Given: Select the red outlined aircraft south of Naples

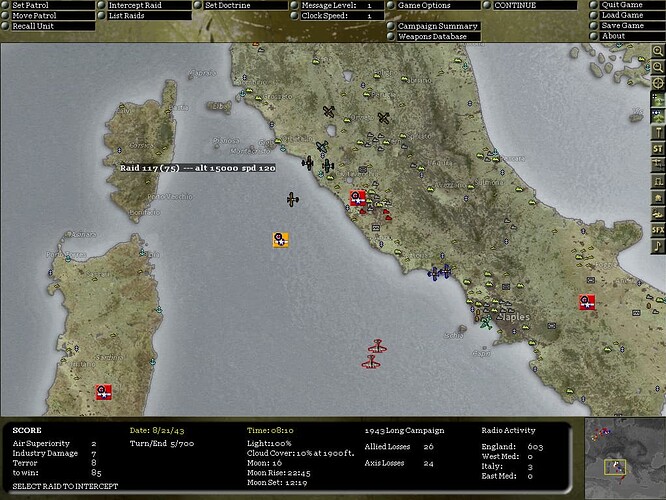Looking at the screenshot, I should pyautogui.click(x=376, y=347).
